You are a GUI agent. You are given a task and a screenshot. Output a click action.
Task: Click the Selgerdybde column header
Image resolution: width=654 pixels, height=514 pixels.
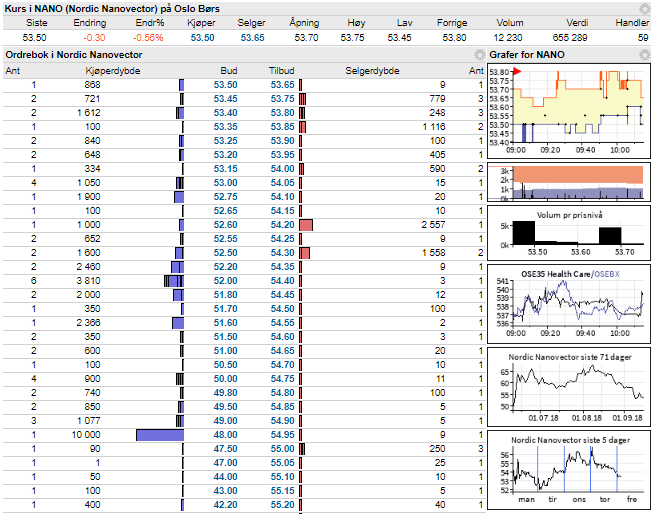tap(372, 71)
